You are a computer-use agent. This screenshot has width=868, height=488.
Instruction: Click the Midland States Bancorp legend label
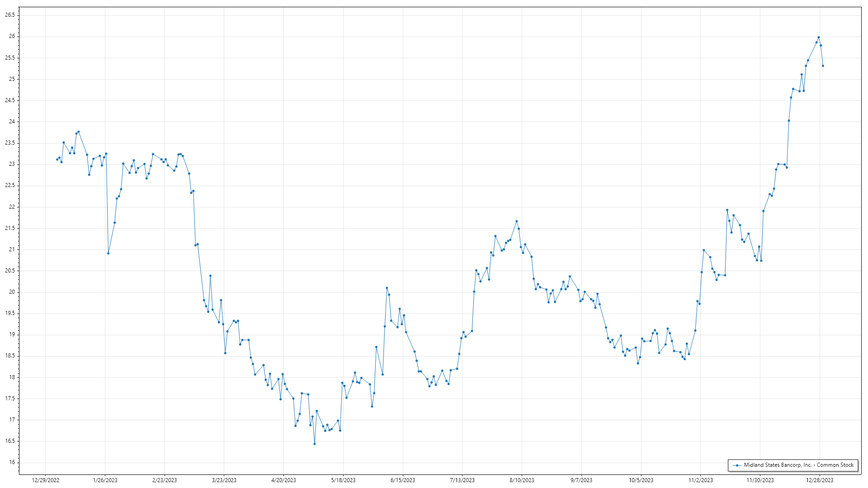(798, 465)
